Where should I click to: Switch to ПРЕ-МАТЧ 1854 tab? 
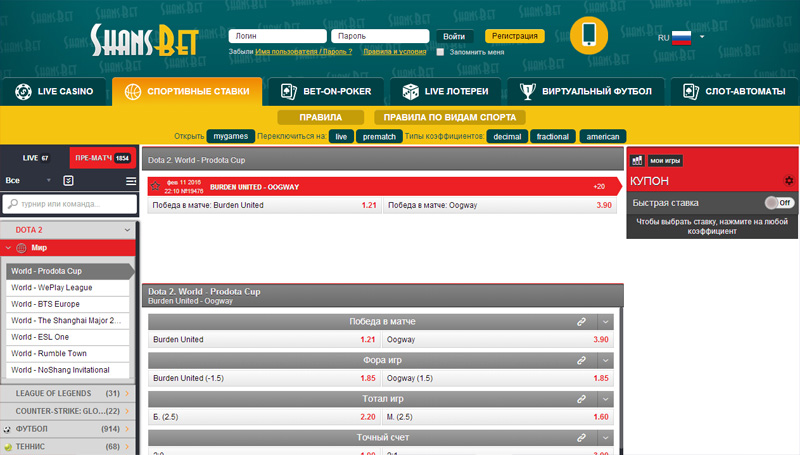coord(103,158)
